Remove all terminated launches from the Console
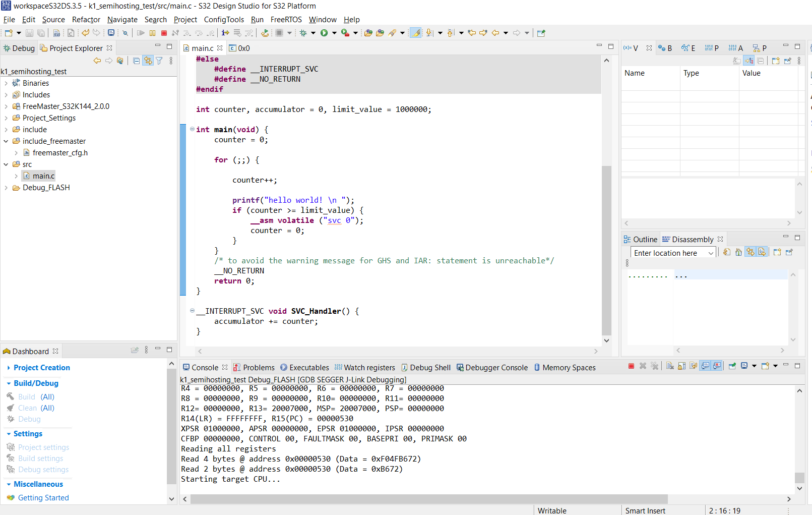The height and width of the screenshot is (515, 812). coord(655,366)
